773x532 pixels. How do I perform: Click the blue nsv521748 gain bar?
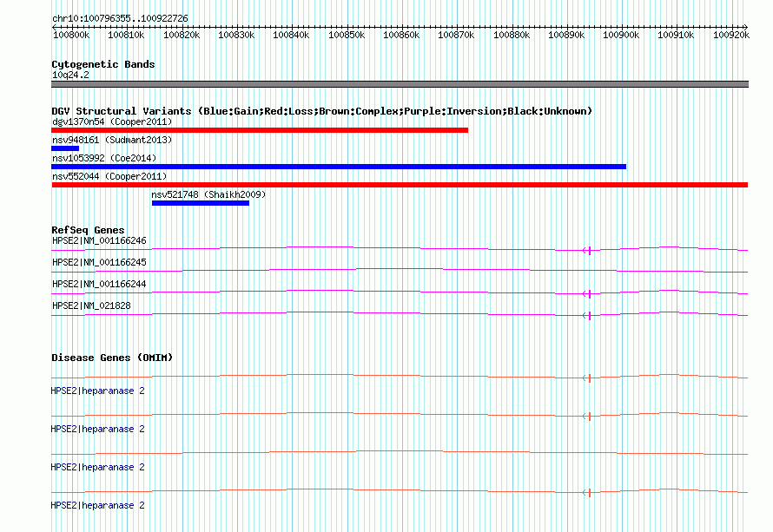201,203
